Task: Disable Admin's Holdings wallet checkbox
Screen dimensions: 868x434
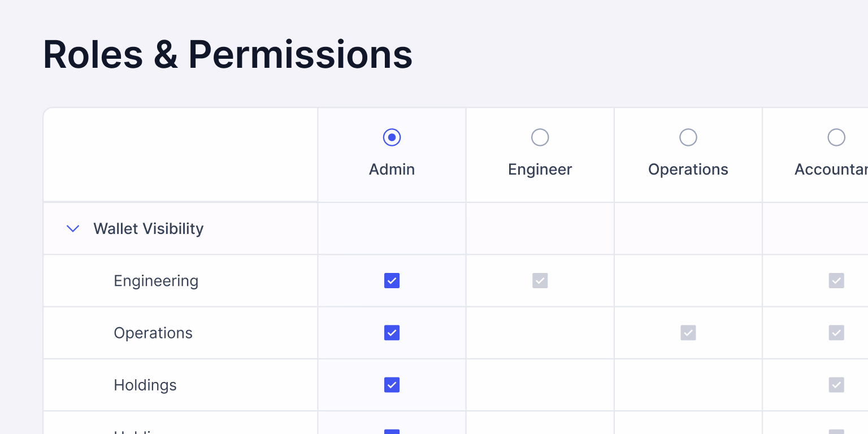Action: (x=392, y=385)
